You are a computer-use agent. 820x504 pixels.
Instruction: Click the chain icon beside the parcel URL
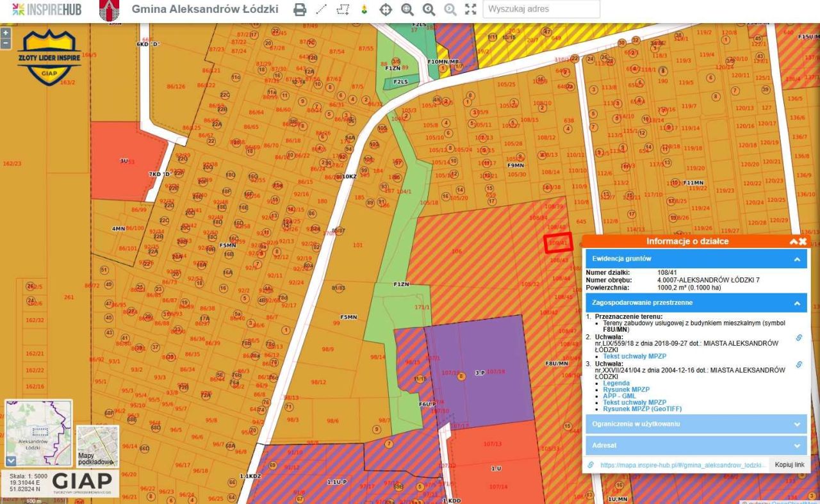(x=590, y=465)
